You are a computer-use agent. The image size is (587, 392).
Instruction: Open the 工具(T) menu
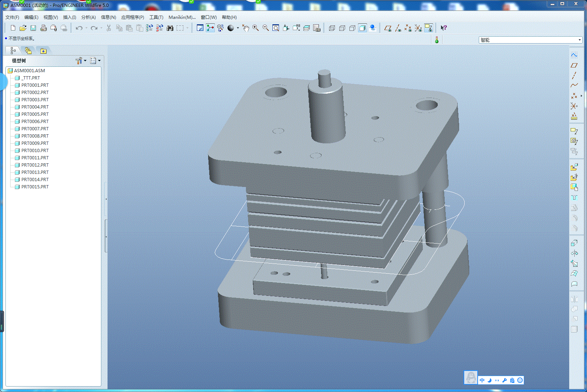[x=156, y=17]
